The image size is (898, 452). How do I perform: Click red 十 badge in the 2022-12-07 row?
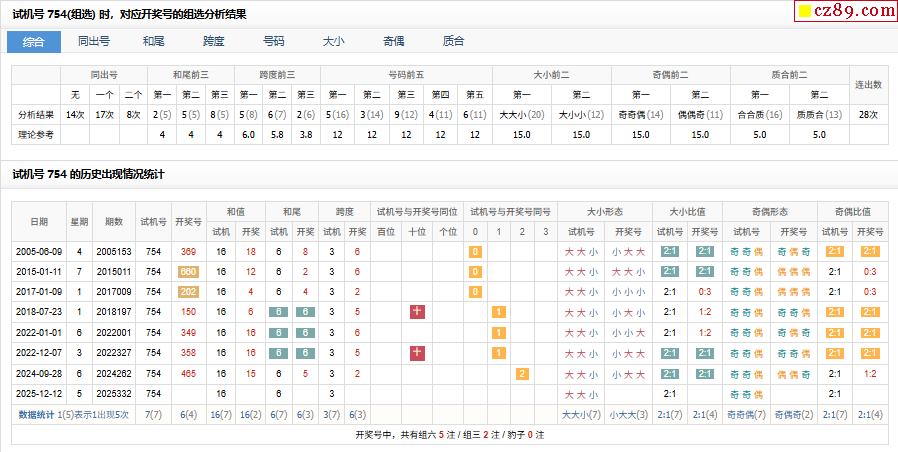pos(418,353)
